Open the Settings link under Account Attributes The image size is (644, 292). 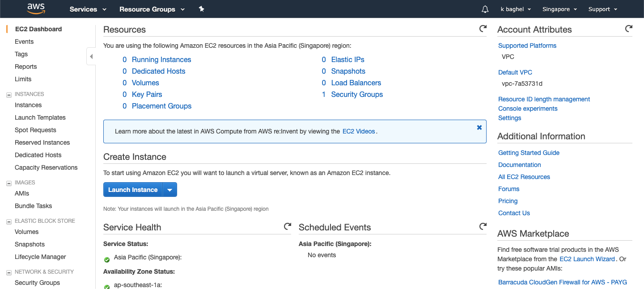[x=510, y=118]
